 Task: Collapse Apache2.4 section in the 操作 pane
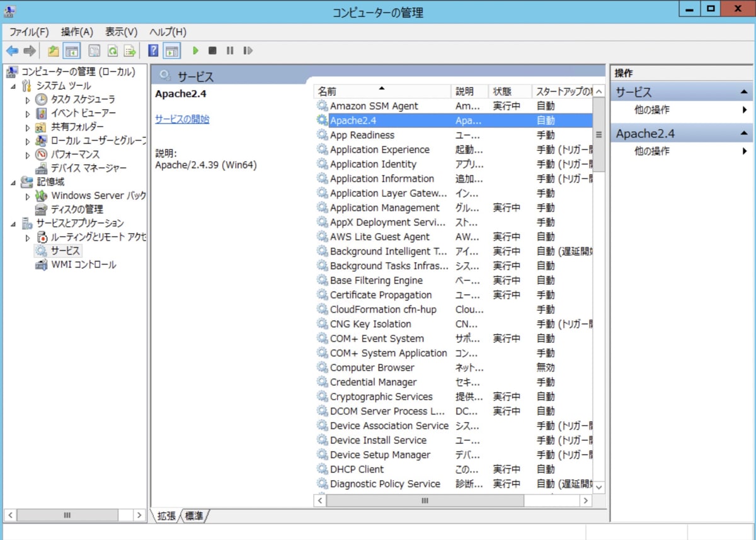pos(744,134)
